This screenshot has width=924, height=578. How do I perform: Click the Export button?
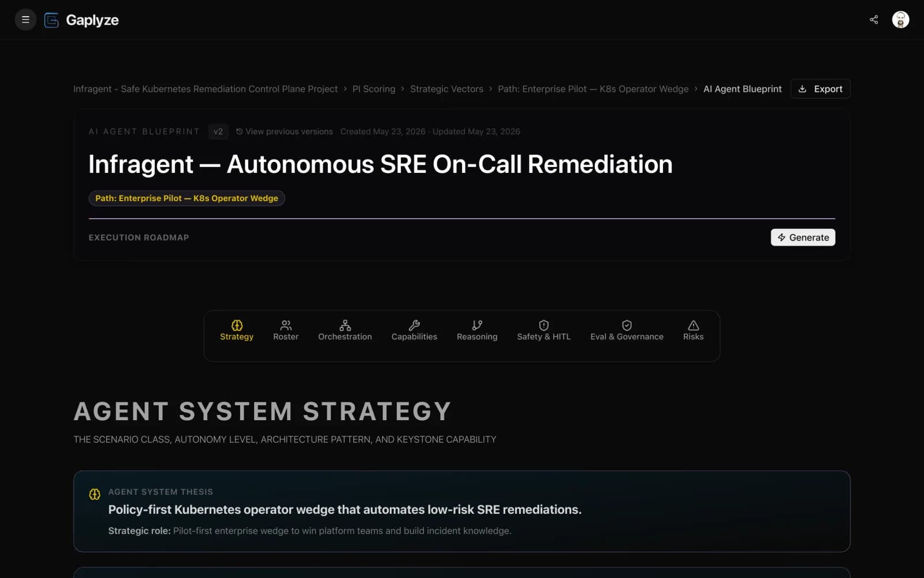820,89
